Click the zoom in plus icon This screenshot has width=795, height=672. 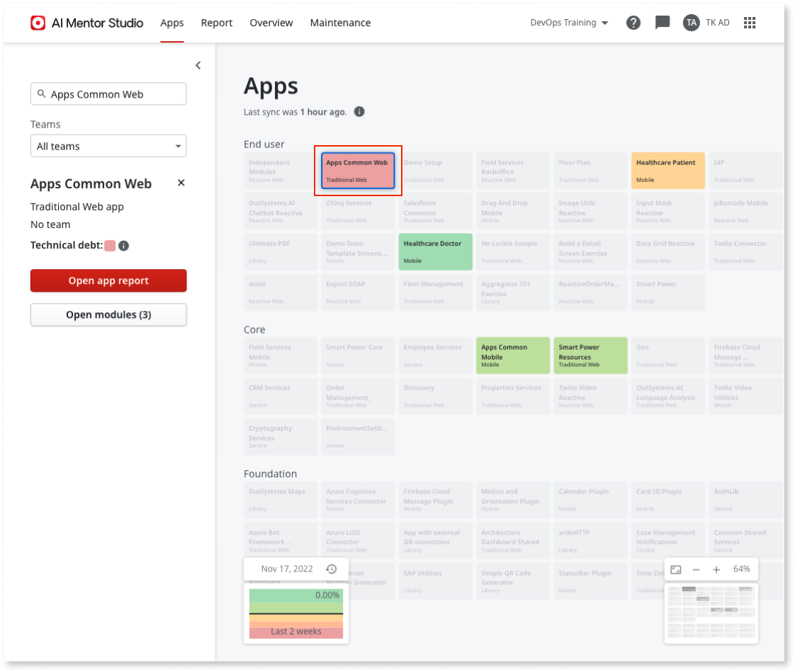pyautogui.click(x=716, y=569)
